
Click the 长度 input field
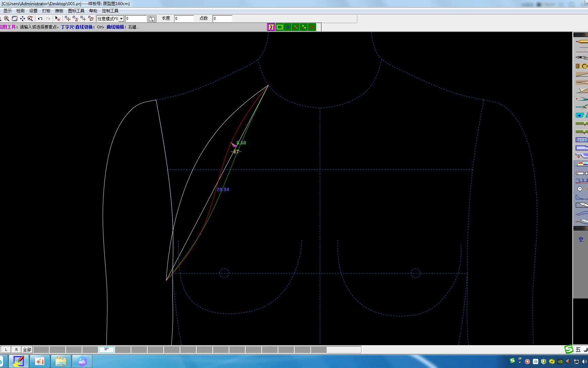184,19
